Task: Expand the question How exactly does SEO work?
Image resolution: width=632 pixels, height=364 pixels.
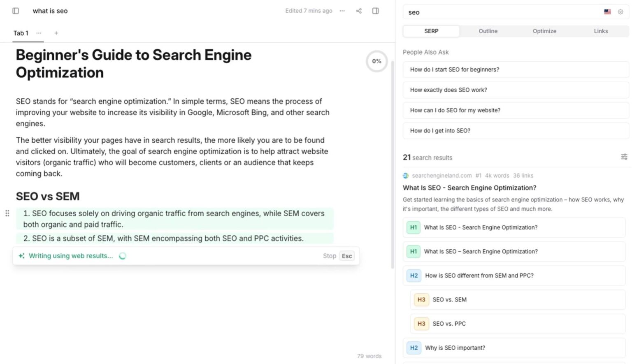Action: 515,90
